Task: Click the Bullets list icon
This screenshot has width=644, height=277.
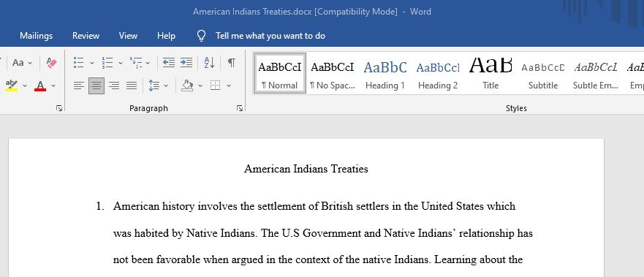Action: click(x=78, y=63)
